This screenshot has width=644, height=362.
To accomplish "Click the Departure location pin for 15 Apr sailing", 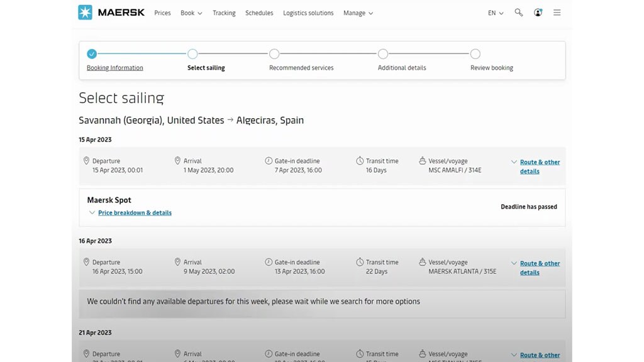I will tap(87, 160).
